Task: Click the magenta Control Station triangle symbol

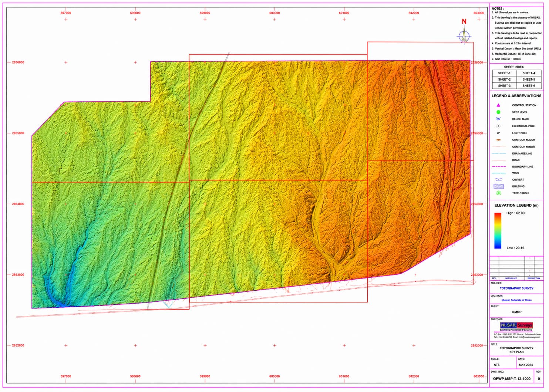Action: [498, 105]
